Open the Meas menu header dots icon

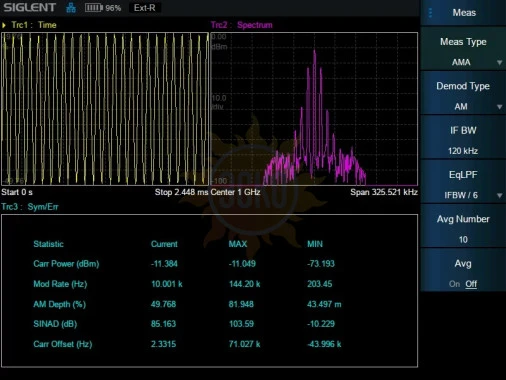point(430,13)
